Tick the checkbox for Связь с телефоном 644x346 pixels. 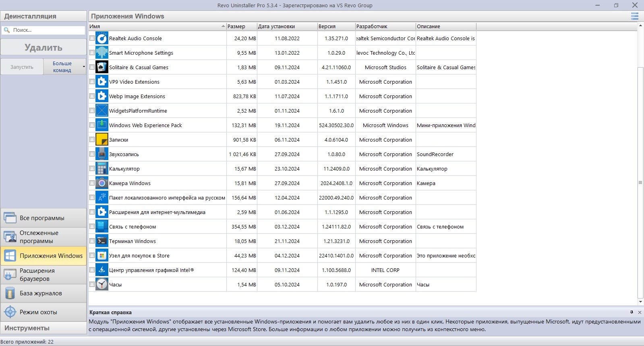pyautogui.click(x=92, y=227)
